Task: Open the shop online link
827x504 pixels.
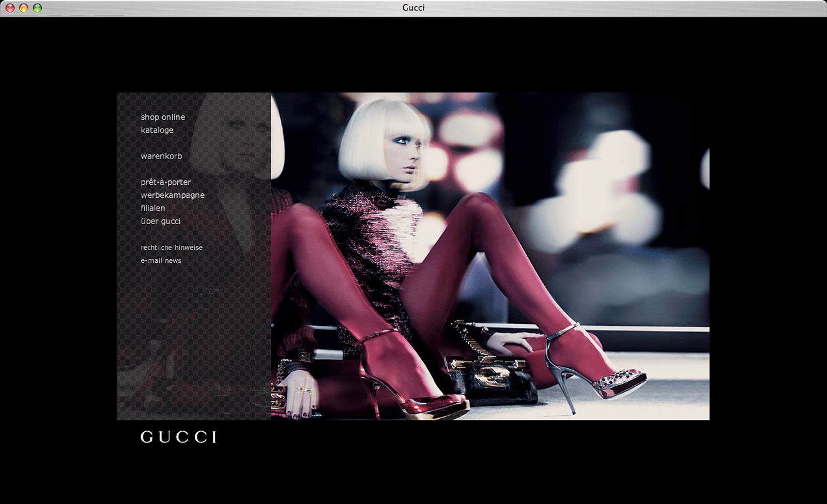Action: point(163,117)
